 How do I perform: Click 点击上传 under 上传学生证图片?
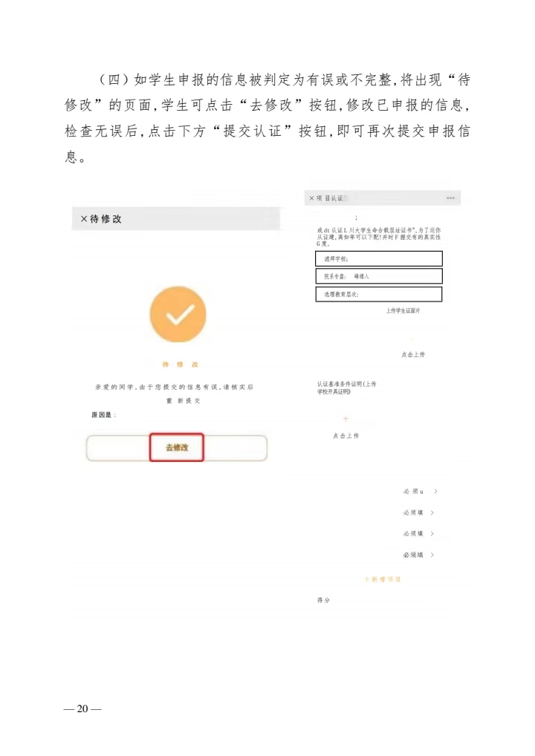413,354
